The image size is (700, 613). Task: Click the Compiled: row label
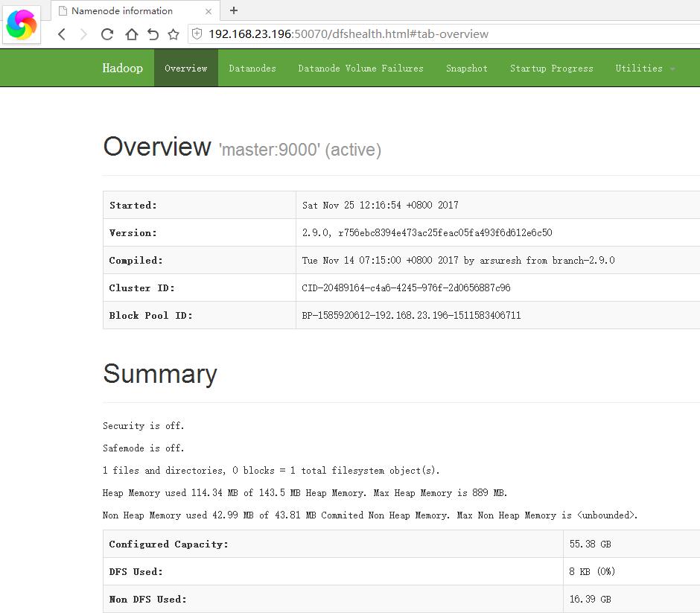[x=136, y=260]
